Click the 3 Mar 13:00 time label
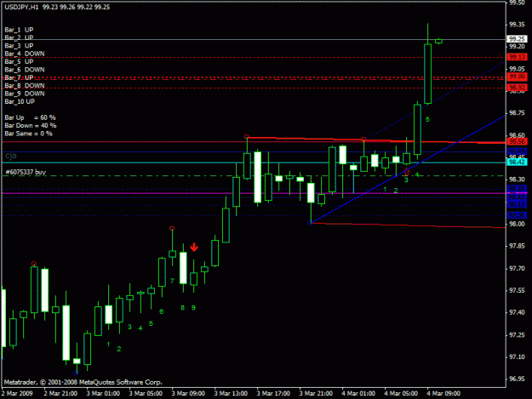 (231, 394)
